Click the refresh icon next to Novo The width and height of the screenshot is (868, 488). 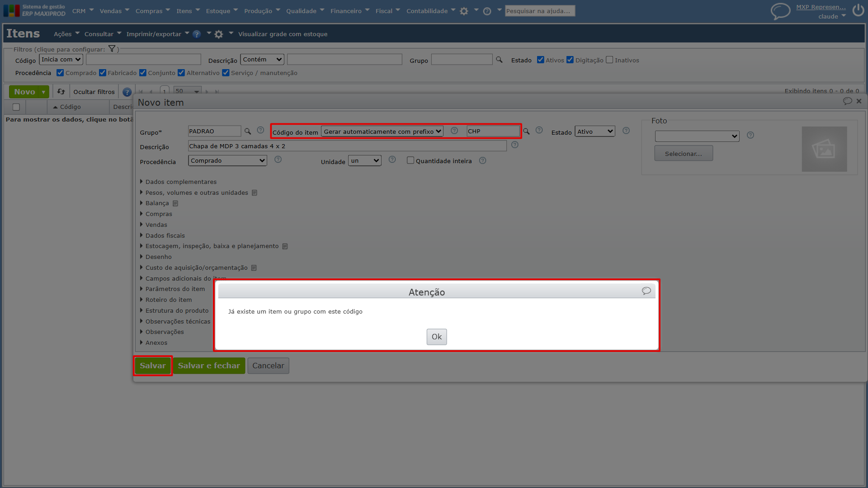(x=61, y=92)
